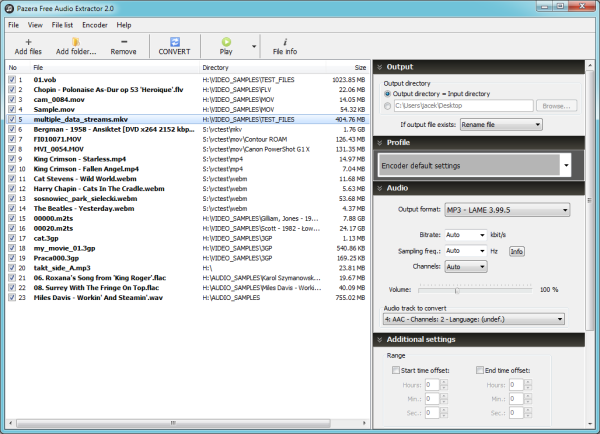The width and height of the screenshot is (600, 434).
Task: Enable the End time offset checkbox
Action: click(479, 370)
